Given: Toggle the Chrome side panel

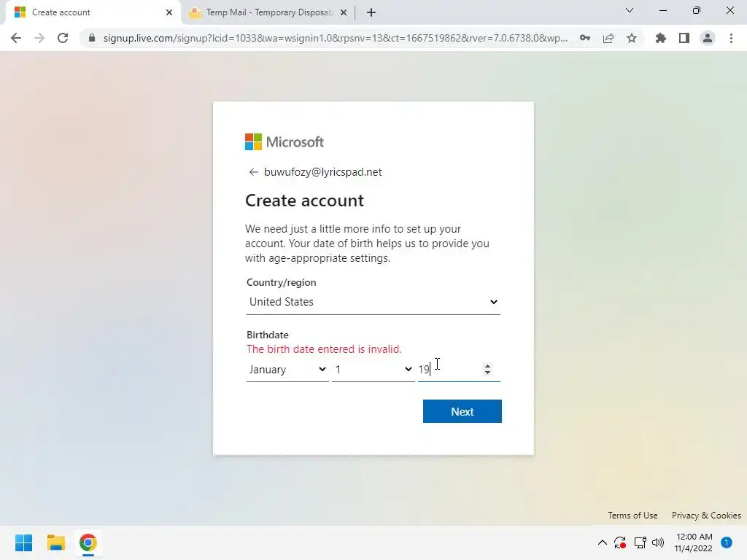Looking at the screenshot, I should [x=684, y=38].
